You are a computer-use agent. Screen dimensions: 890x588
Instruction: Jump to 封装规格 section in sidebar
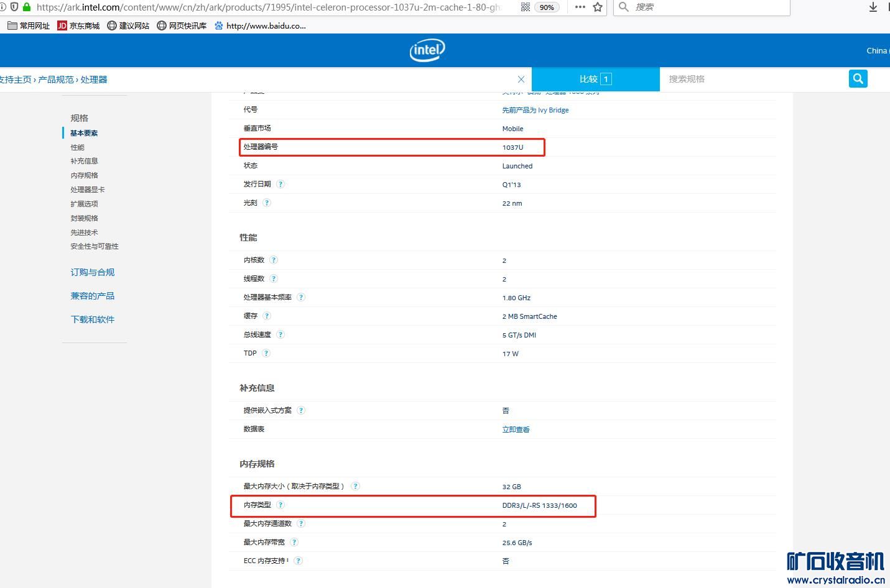(x=84, y=218)
